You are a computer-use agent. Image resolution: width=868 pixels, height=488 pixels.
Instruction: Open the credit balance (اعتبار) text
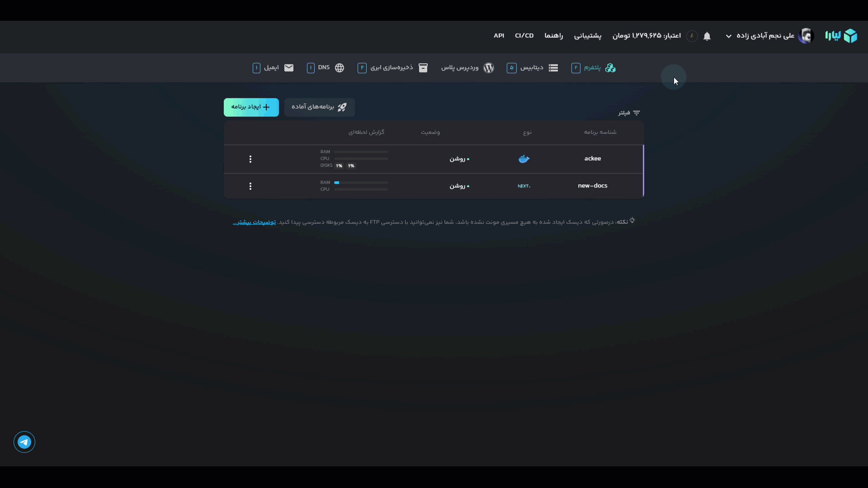tap(646, 36)
